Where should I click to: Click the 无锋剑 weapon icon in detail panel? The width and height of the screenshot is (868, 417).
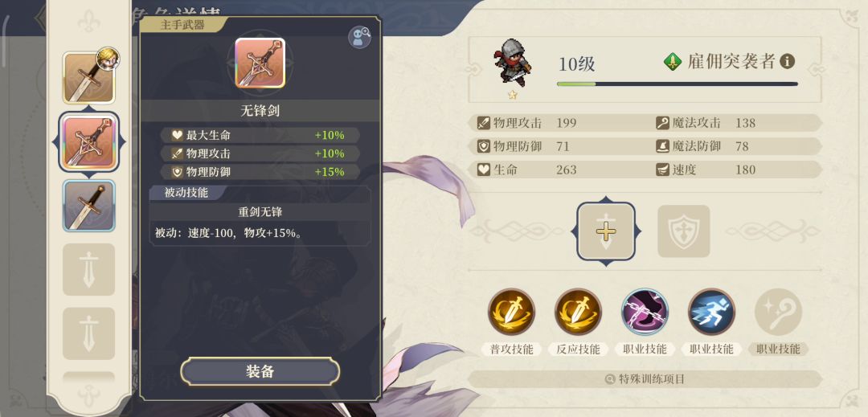(260, 63)
